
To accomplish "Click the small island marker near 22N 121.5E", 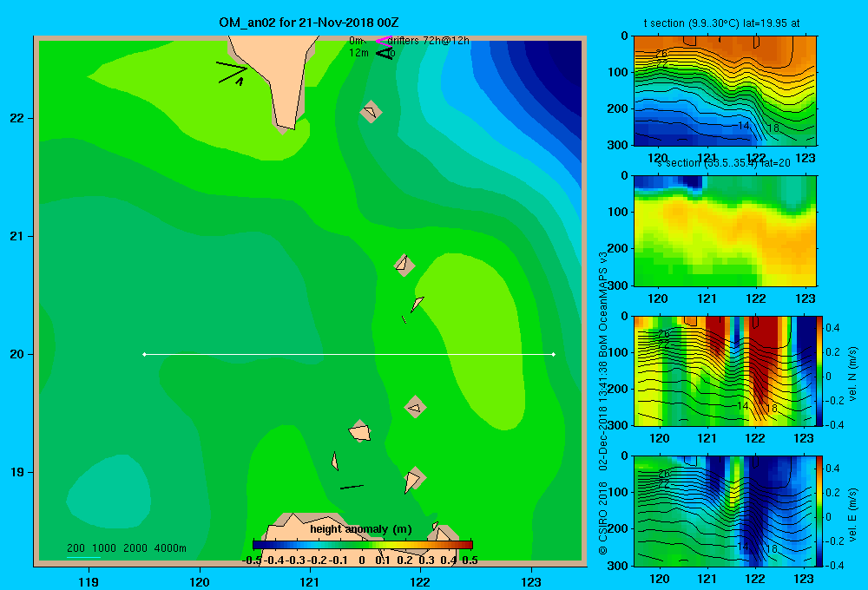I will click(371, 112).
